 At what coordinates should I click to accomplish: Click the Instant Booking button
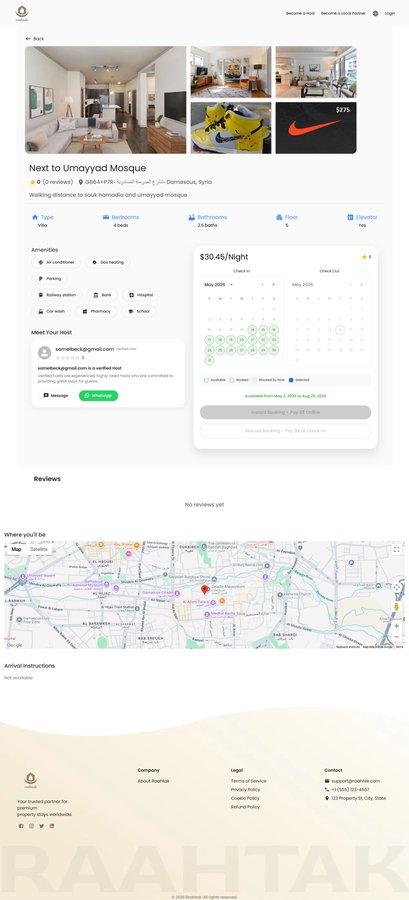285,412
